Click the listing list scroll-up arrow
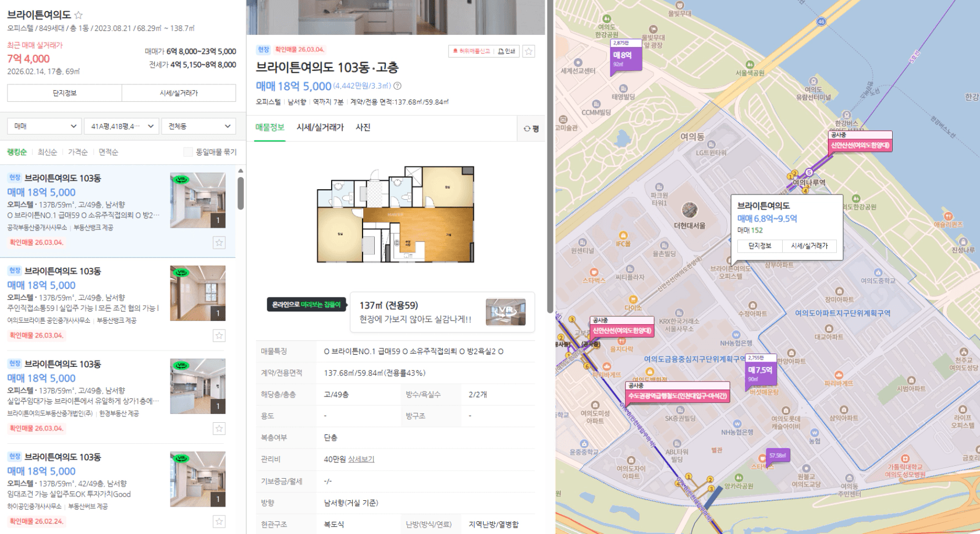 point(240,171)
